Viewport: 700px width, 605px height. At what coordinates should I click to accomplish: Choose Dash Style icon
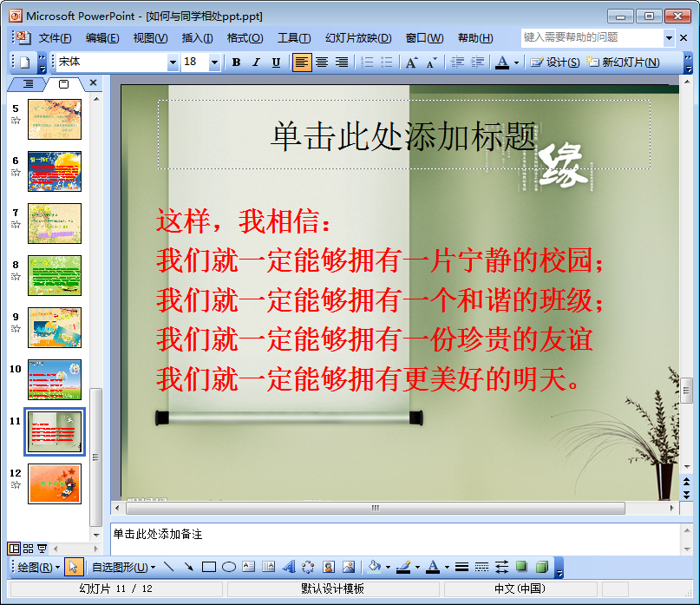(481, 568)
